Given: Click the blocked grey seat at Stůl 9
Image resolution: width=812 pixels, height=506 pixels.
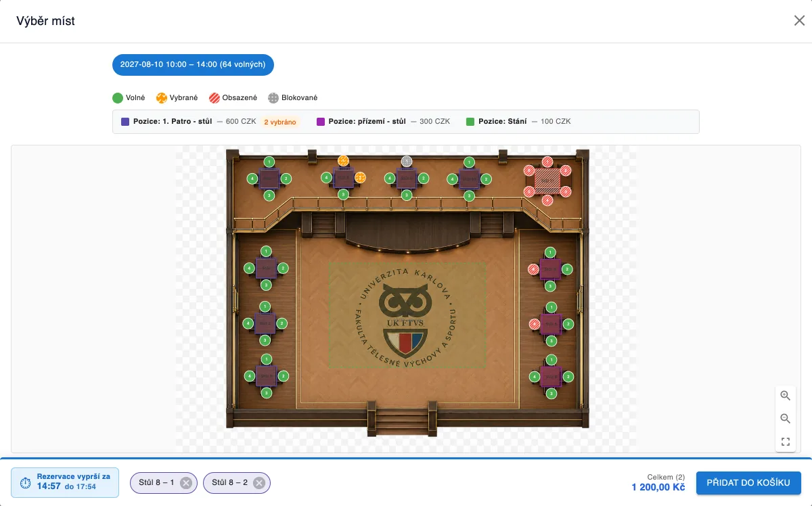Looking at the screenshot, I should pos(407,161).
